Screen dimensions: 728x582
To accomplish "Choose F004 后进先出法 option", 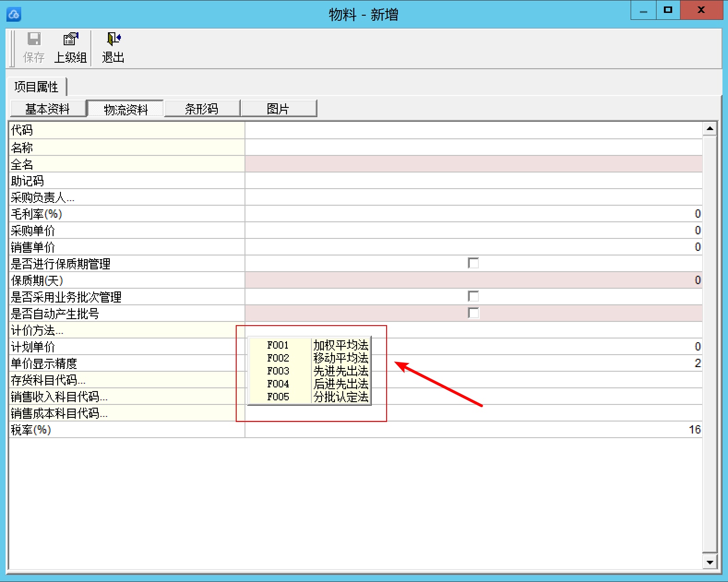I will 310,384.
